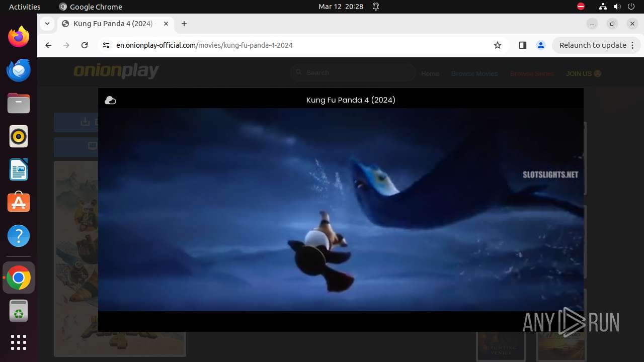
Task: Open the Trash from the dock
Action: tap(19, 311)
